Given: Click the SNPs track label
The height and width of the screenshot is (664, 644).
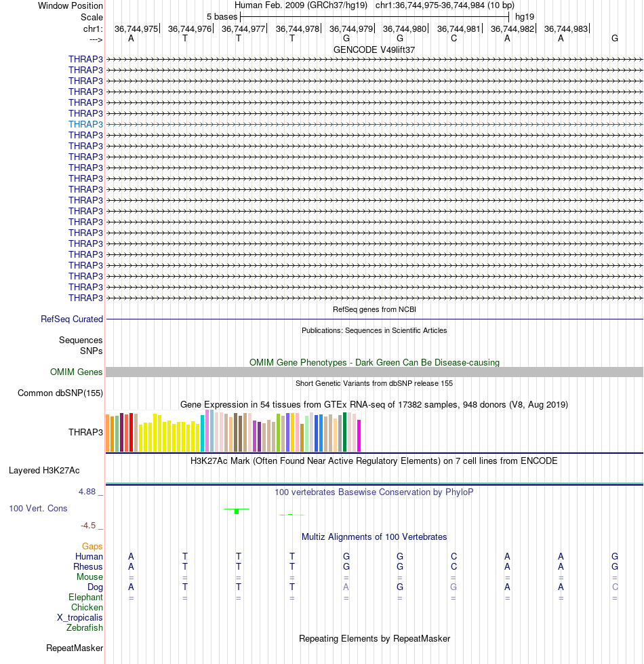Looking at the screenshot, I should [x=92, y=351].
